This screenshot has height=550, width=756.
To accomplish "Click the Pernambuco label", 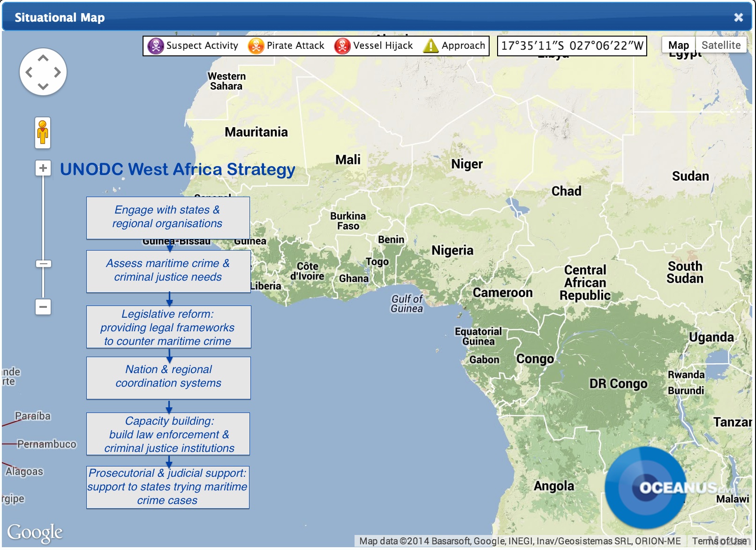I will click(x=46, y=444).
